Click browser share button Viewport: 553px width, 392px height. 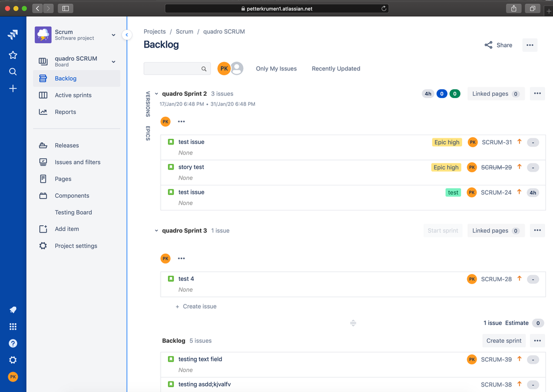tap(514, 8)
